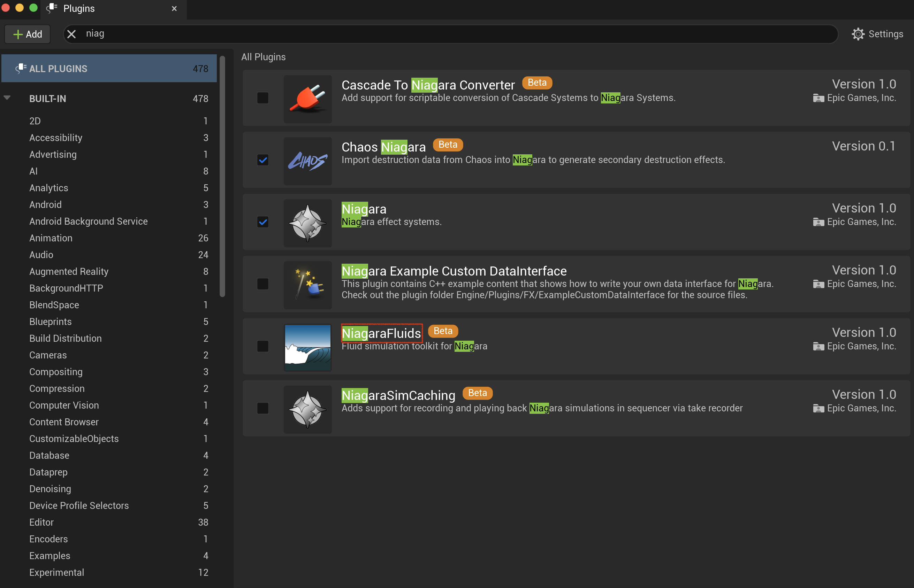Viewport: 914px width, 588px height.
Task: Click the Cascade converter plug icon
Action: coord(307,99)
